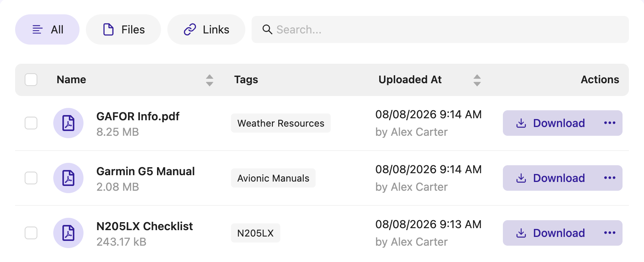The height and width of the screenshot is (262, 644).
Task: Download the Garmin G5 Manual
Action: tap(550, 178)
